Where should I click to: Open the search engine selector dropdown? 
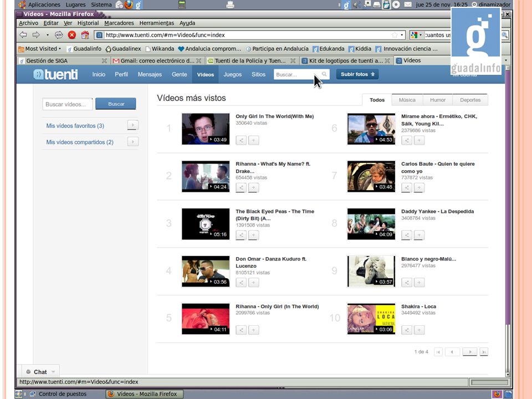[x=416, y=35]
